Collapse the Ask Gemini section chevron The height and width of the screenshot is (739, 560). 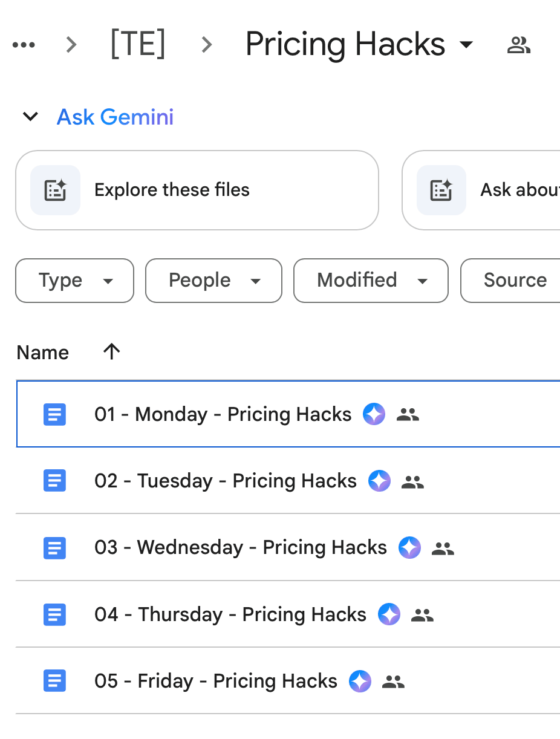coord(30,117)
